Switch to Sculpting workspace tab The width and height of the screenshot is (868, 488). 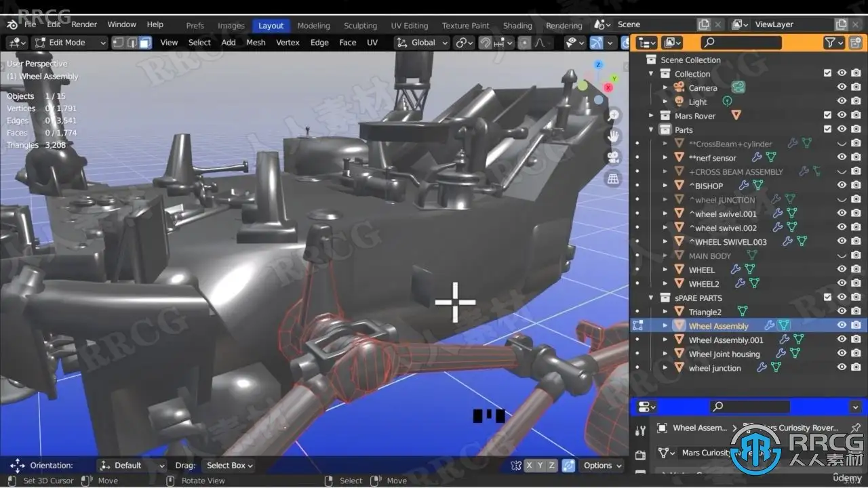(360, 26)
